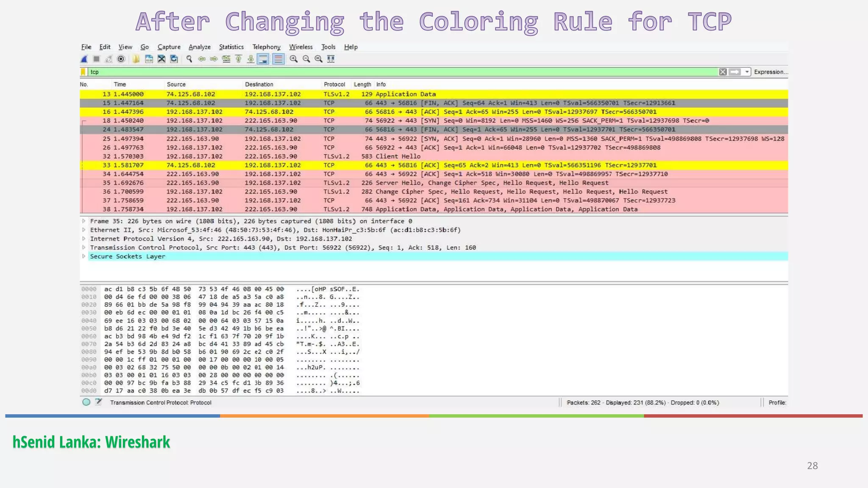Image resolution: width=868 pixels, height=488 pixels.
Task: Open the recent filters dropdown arrow
Action: tap(747, 72)
